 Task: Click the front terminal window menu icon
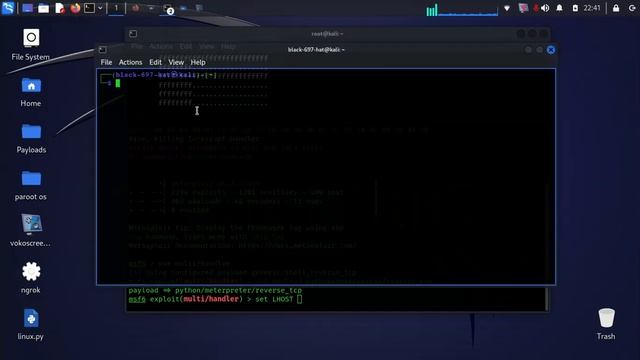click(x=103, y=50)
